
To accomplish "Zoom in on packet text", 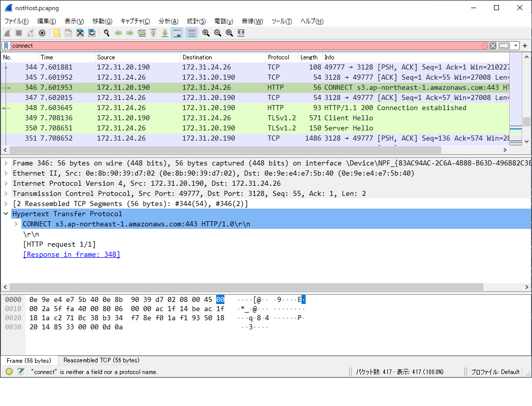I will point(206,33).
